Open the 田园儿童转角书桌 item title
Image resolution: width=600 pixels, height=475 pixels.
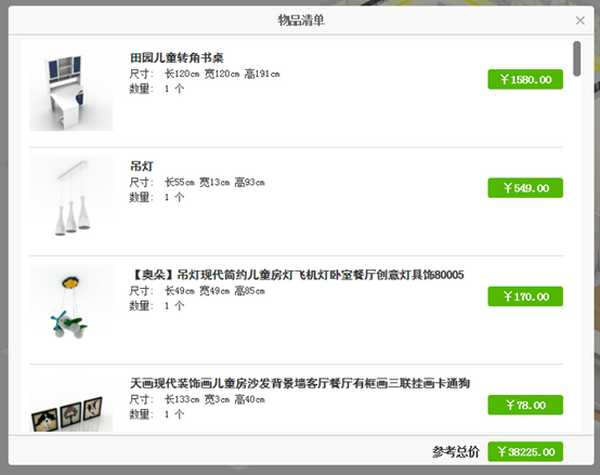177,58
